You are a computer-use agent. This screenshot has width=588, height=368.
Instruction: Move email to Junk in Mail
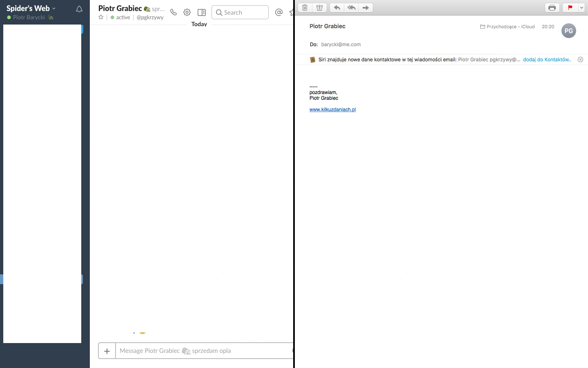(320, 8)
